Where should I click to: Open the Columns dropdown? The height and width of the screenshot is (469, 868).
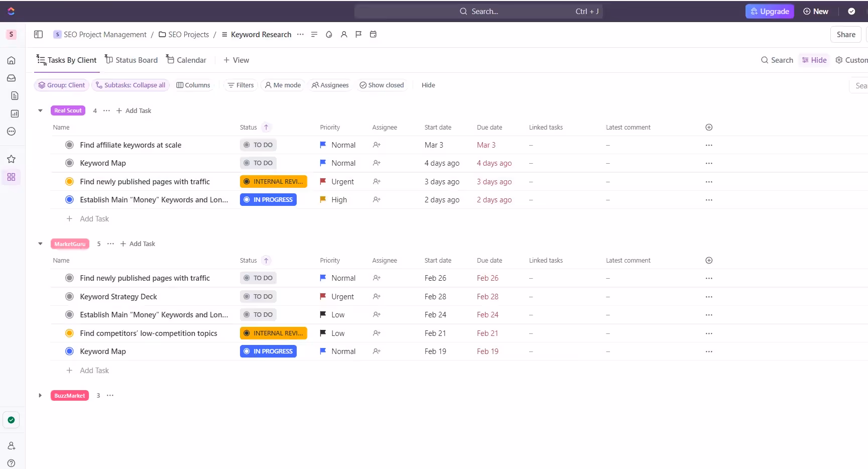193,85
